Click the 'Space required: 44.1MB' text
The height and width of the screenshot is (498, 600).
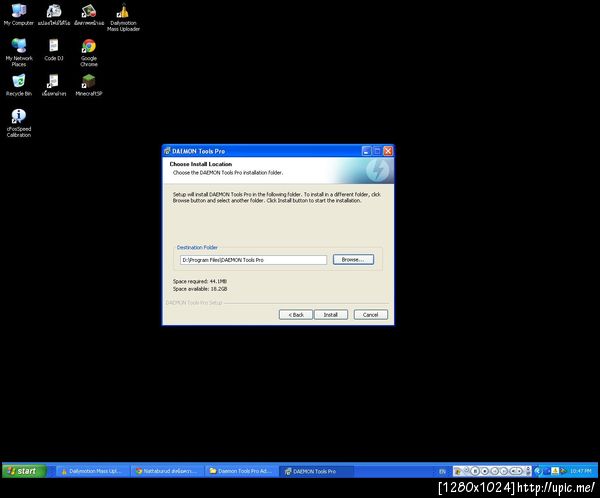(x=200, y=281)
